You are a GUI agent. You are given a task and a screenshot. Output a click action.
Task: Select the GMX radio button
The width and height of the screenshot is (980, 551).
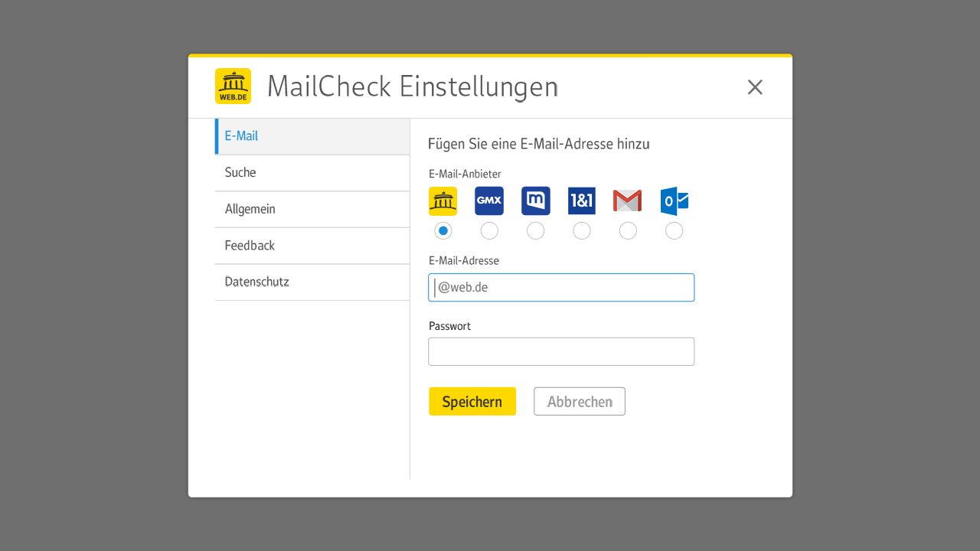489,230
